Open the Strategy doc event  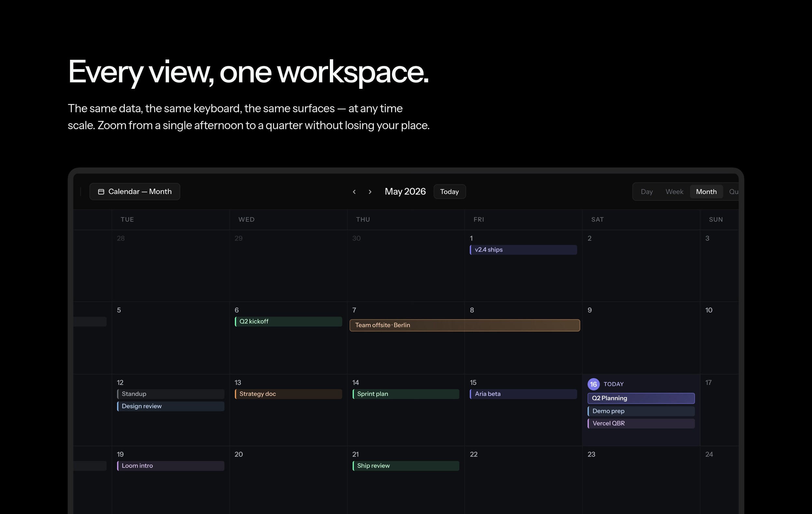[288, 394]
